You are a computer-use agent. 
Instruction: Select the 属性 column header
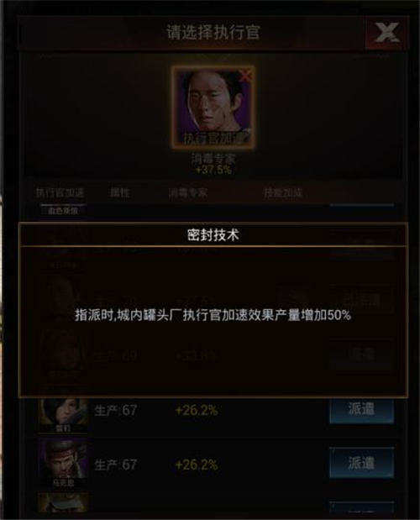119,192
